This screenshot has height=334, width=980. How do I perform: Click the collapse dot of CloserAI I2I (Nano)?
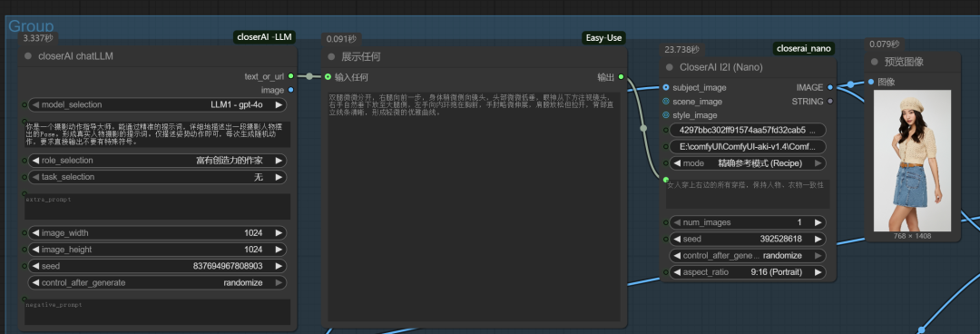point(669,67)
